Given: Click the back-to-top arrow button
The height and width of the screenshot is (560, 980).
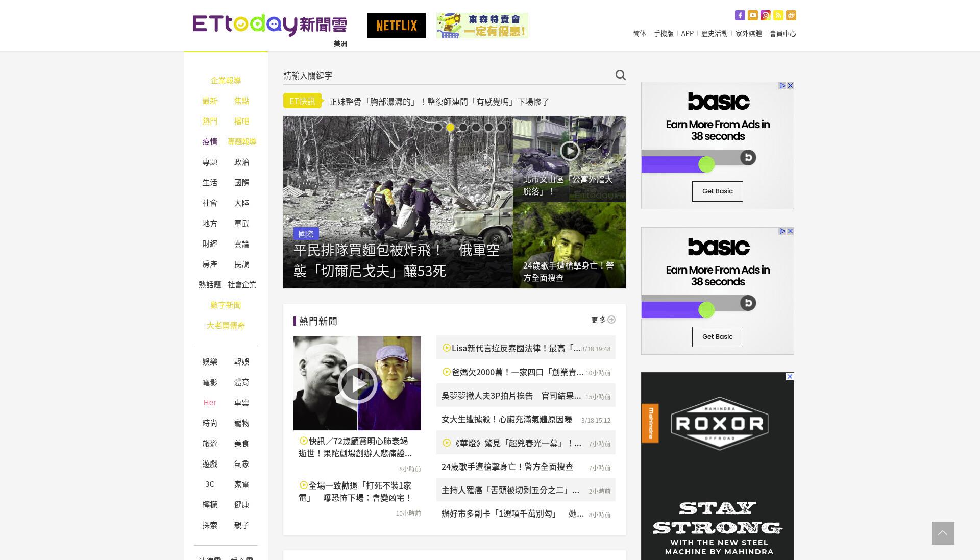Looking at the screenshot, I should [x=943, y=533].
